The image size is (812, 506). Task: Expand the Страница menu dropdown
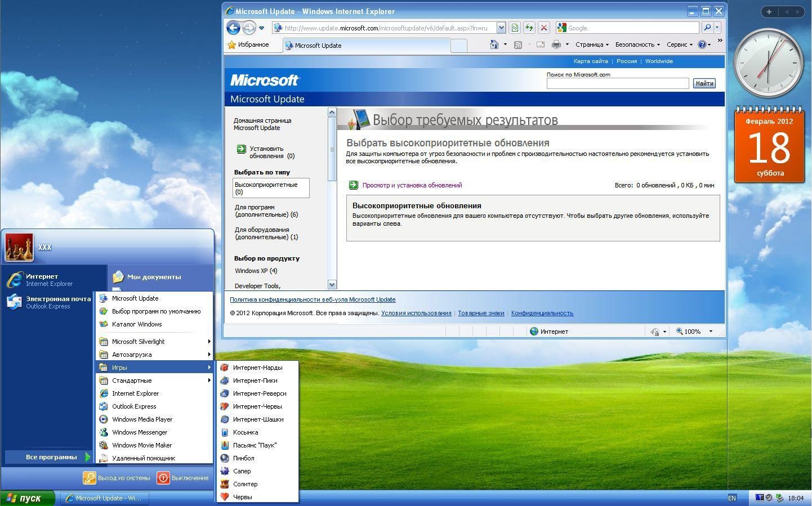(x=592, y=44)
